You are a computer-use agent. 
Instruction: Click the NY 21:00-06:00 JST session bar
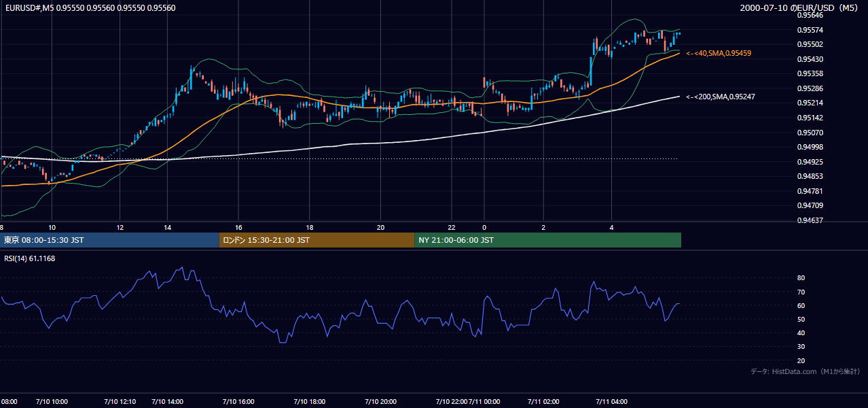[x=547, y=240]
